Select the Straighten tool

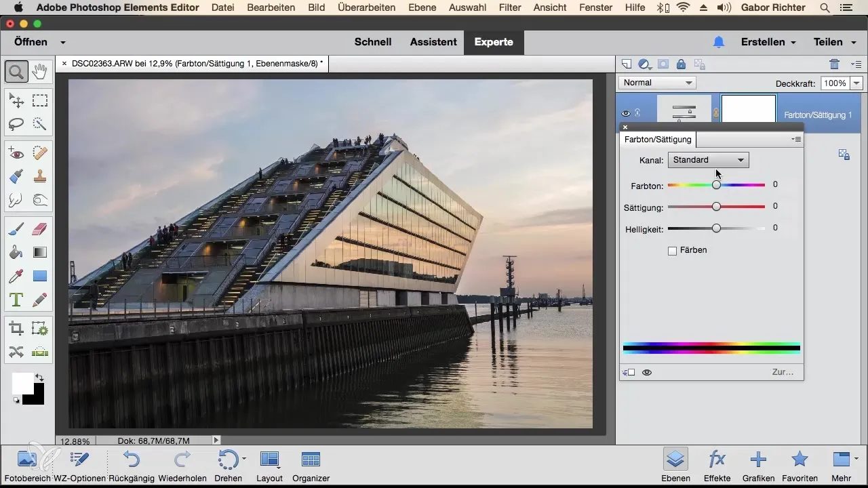[40, 352]
